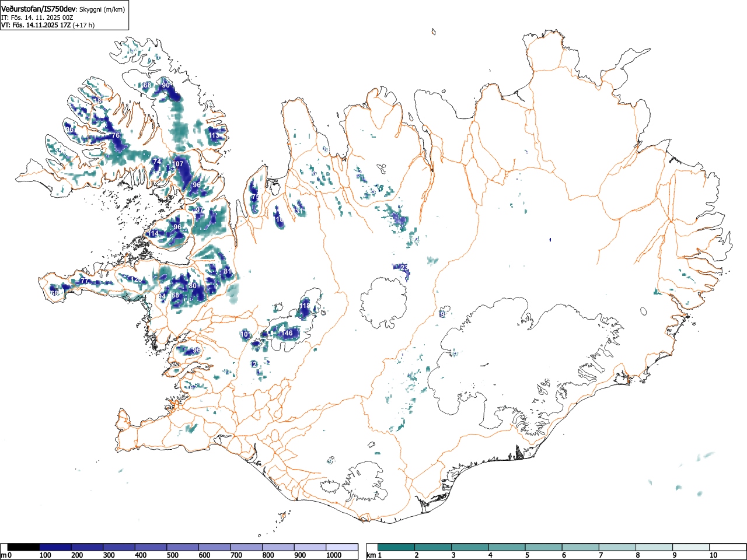Select the 3–4 km legend color band

point(470,547)
